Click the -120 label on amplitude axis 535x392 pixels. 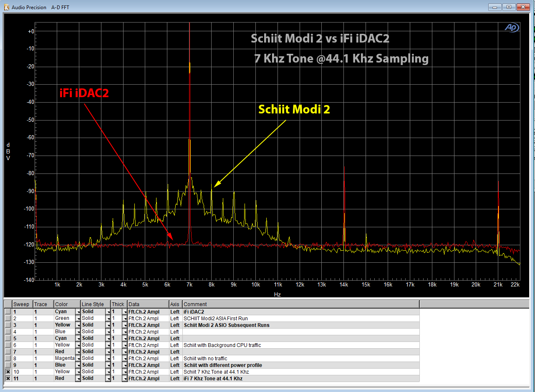(28, 244)
